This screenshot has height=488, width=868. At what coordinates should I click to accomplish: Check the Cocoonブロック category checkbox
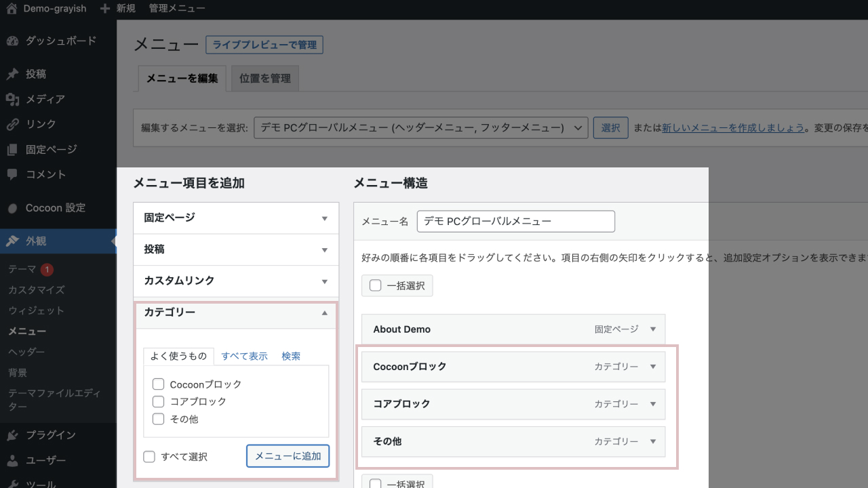click(159, 384)
